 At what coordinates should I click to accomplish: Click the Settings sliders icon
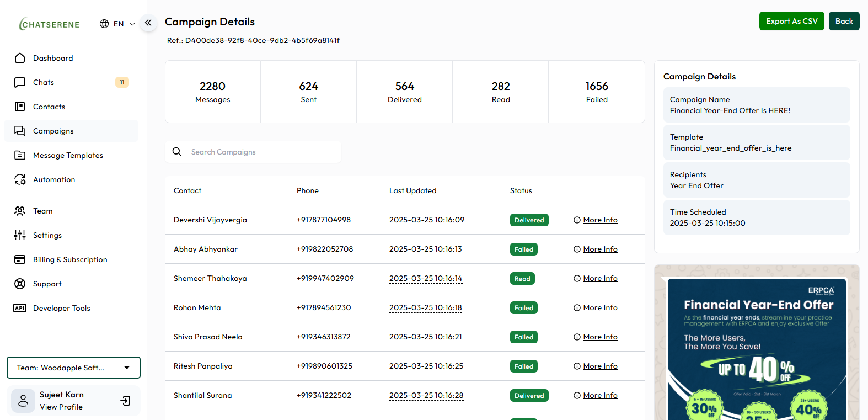tap(20, 235)
